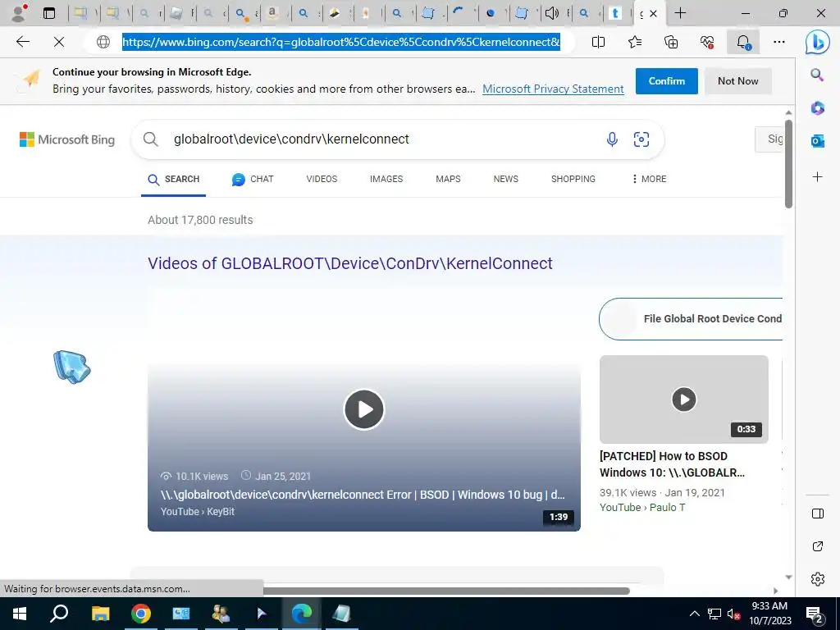Confirm importing browsing data to Edge
This screenshot has width=840, height=630.
pos(666,81)
